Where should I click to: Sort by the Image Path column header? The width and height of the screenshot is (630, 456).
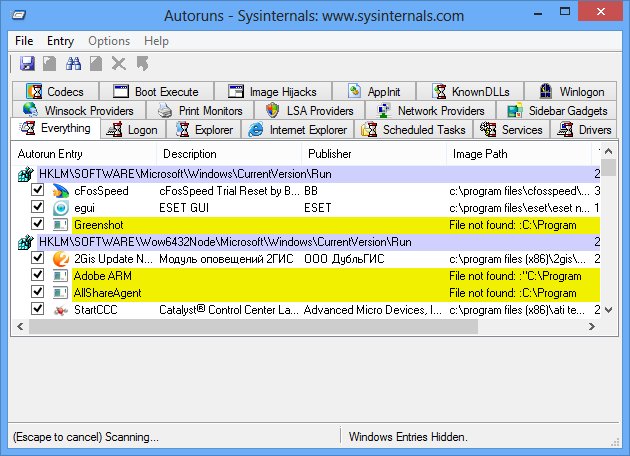(519, 154)
